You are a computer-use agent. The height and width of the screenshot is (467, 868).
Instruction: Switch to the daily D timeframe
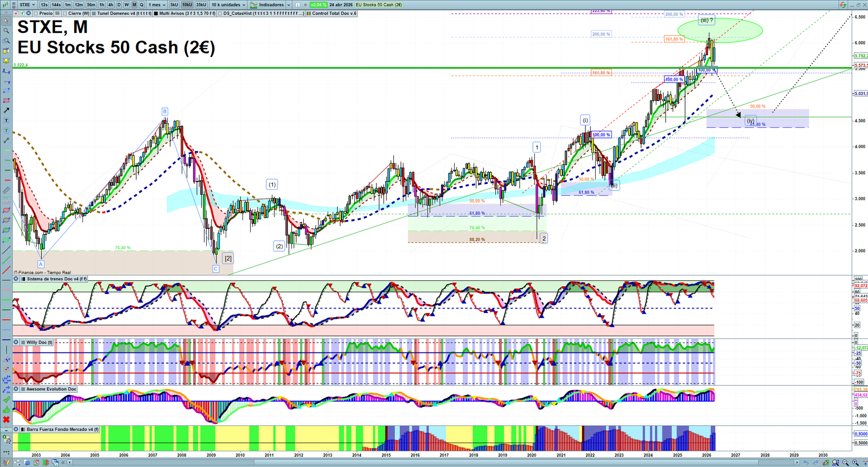[119, 5]
